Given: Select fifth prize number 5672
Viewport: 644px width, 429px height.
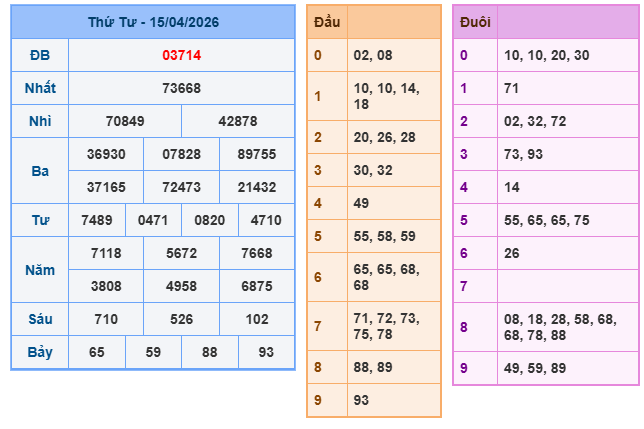Looking at the screenshot, I should [x=181, y=253].
